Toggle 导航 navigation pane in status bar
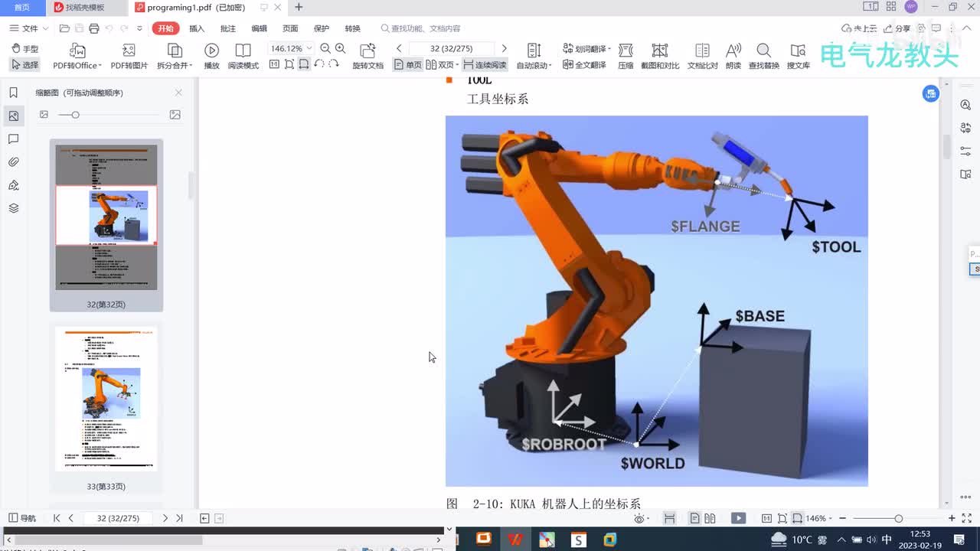Screen dimensions: 980x551 (21, 518)
